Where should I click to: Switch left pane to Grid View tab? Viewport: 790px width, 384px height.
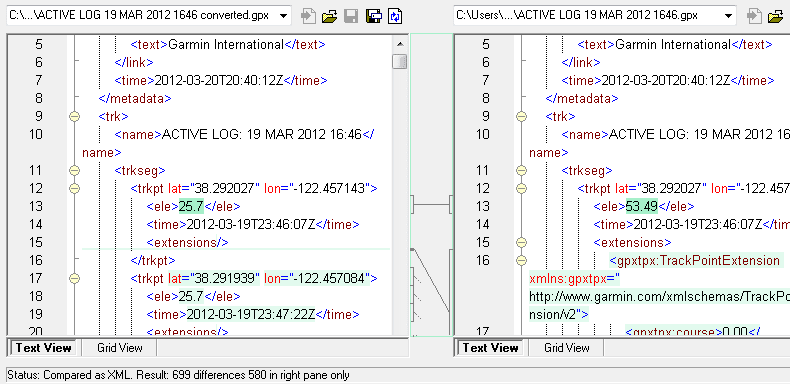(120, 348)
